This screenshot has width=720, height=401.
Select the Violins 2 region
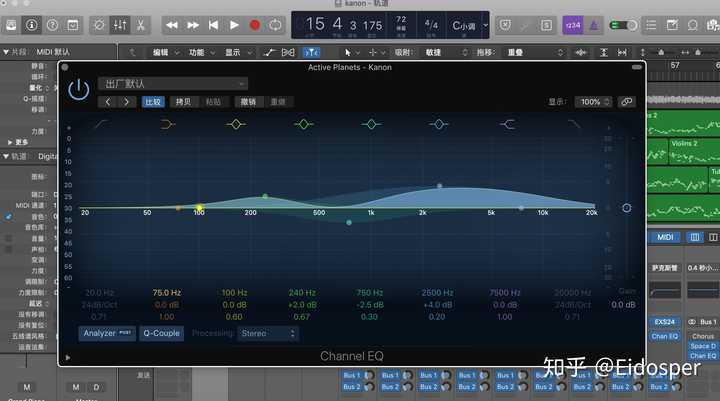(x=693, y=152)
